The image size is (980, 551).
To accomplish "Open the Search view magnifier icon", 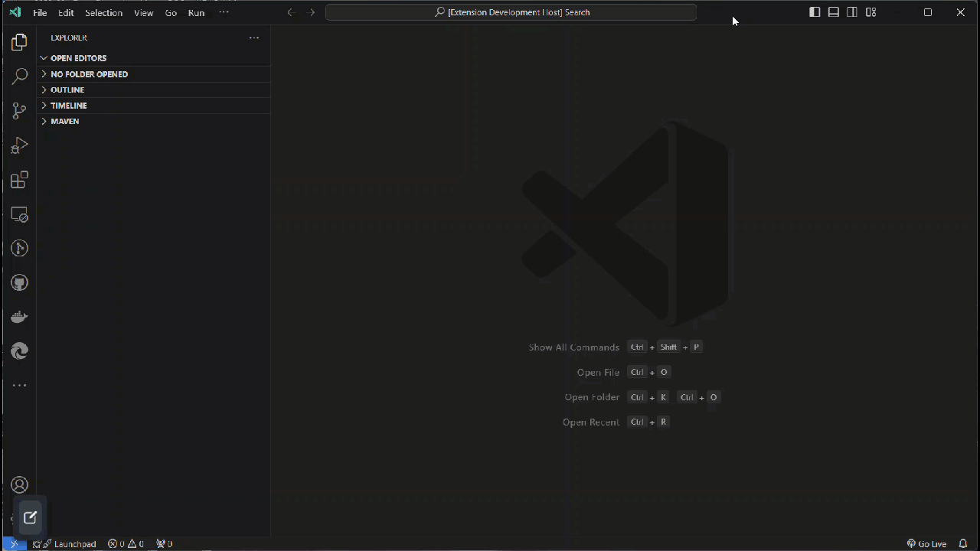I will [19, 77].
